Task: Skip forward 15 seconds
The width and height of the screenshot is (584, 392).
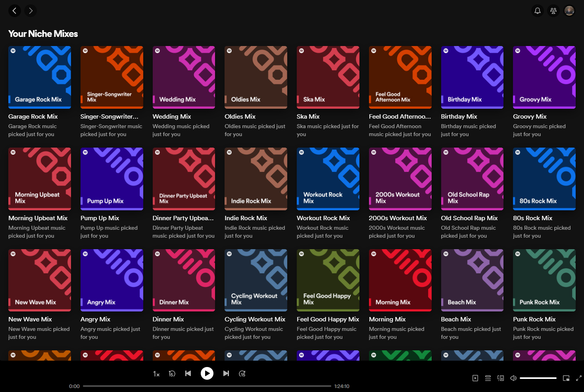Action: (x=242, y=373)
